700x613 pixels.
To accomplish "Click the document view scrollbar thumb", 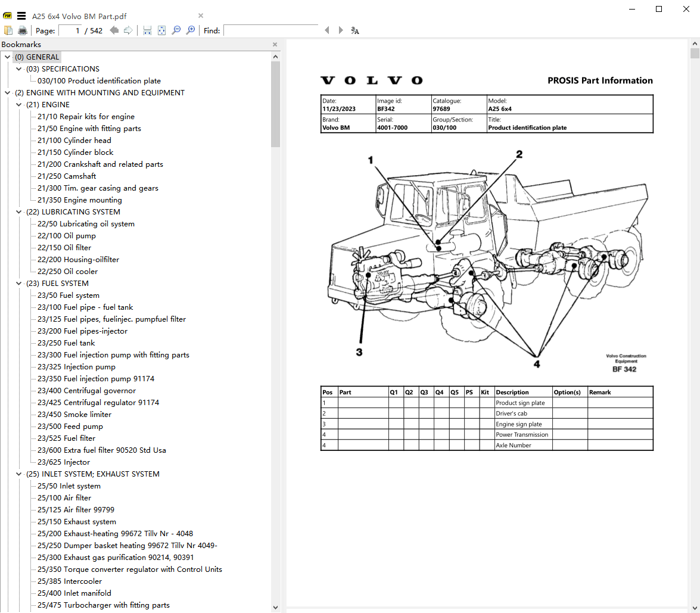I will pyautogui.click(x=695, y=54).
